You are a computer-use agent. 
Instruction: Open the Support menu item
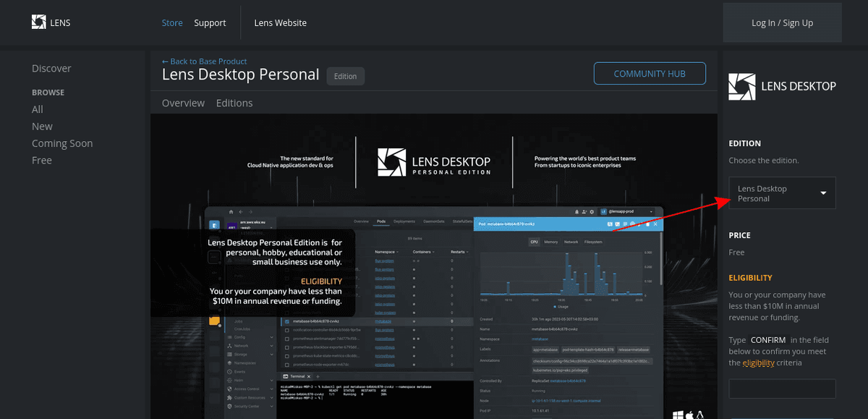210,22
